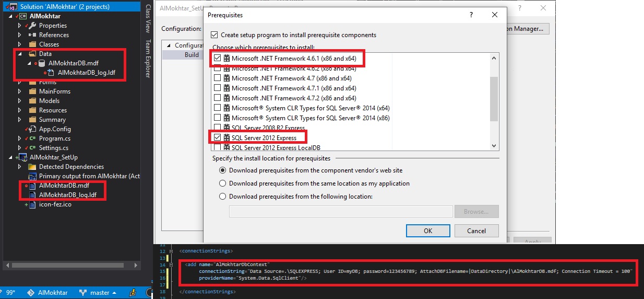Click the C# project icon beside AlMokhtar
The width and height of the screenshot is (644, 299).
(x=23, y=16)
